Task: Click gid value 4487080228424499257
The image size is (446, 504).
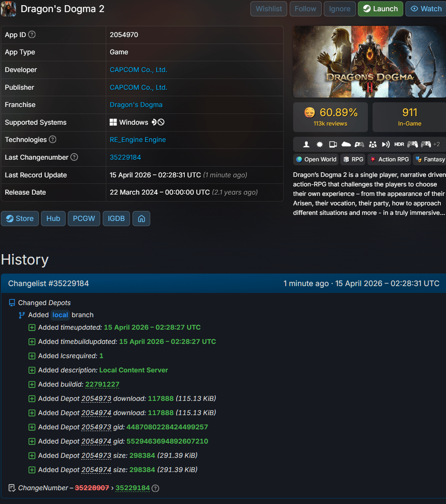Action: coord(167,427)
